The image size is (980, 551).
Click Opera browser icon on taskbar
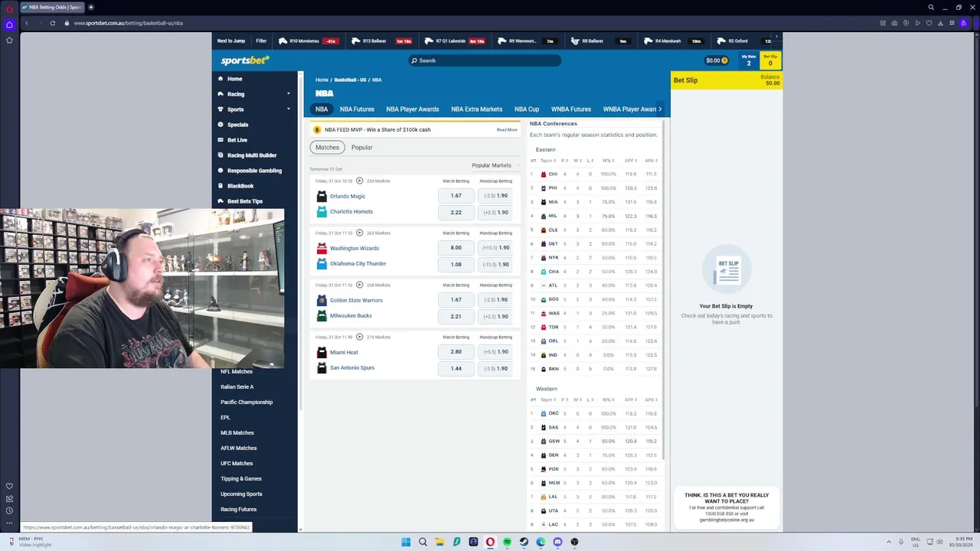tap(490, 542)
